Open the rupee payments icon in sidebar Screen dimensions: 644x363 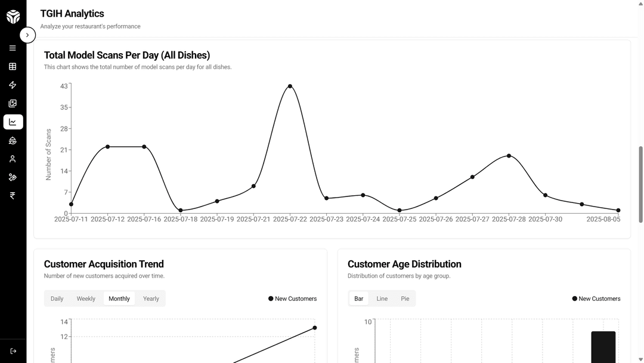pyautogui.click(x=13, y=196)
